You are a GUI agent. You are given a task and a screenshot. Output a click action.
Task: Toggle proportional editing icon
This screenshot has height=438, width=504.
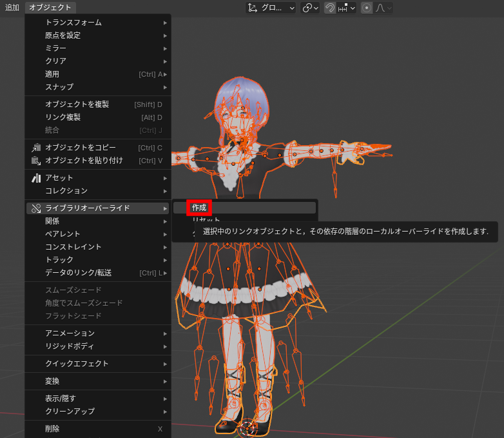coord(367,8)
